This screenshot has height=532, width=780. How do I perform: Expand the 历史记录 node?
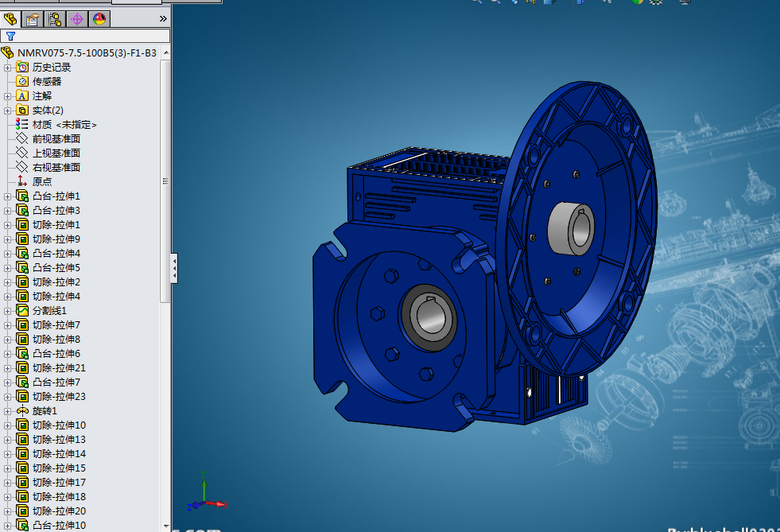[x=7, y=68]
